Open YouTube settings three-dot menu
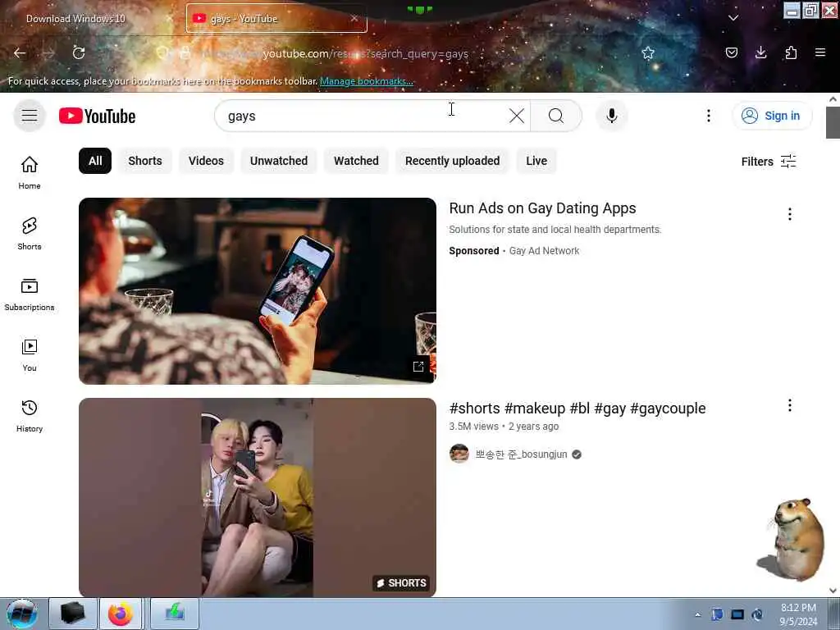Image resolution: width=840 pixels, height=630 pixels. (x=708, y=116)
